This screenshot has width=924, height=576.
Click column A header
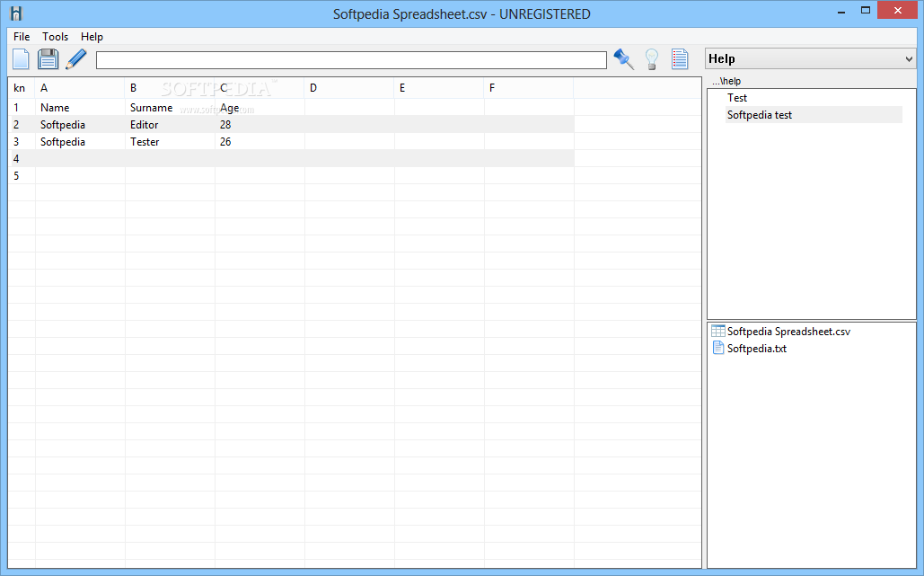point(80,88)
